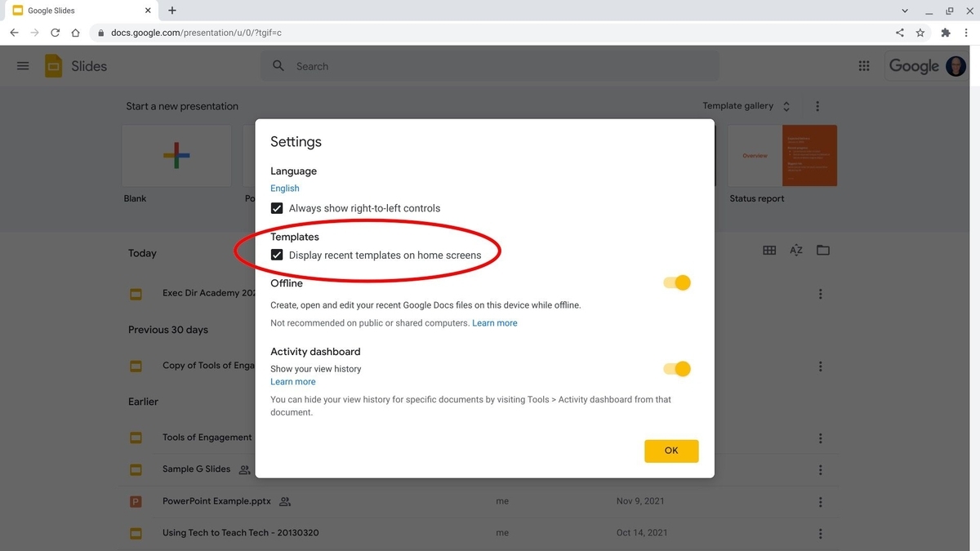This screenshot has height=551, width=980.
Task: Select the Status report template thumbnail
Action: point(782,155)
